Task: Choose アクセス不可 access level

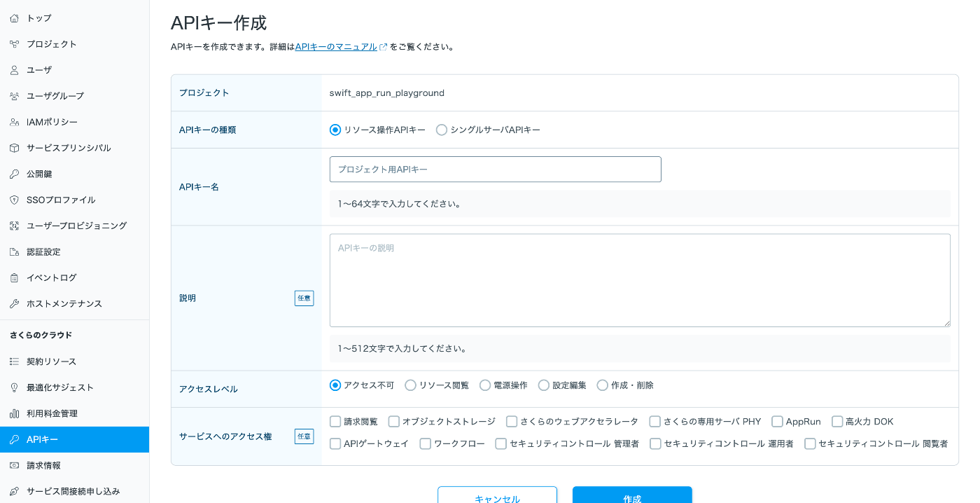Action: (x=335, y=385)
